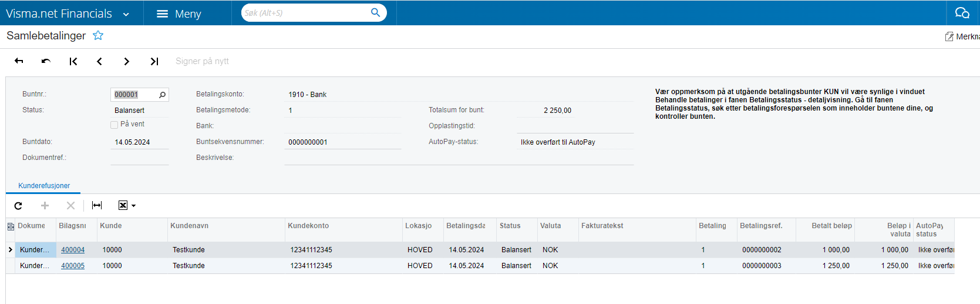The width and height of the screenshot is (980, 304).
Task: Fit grid columns to width
Action: click(97, 205)
